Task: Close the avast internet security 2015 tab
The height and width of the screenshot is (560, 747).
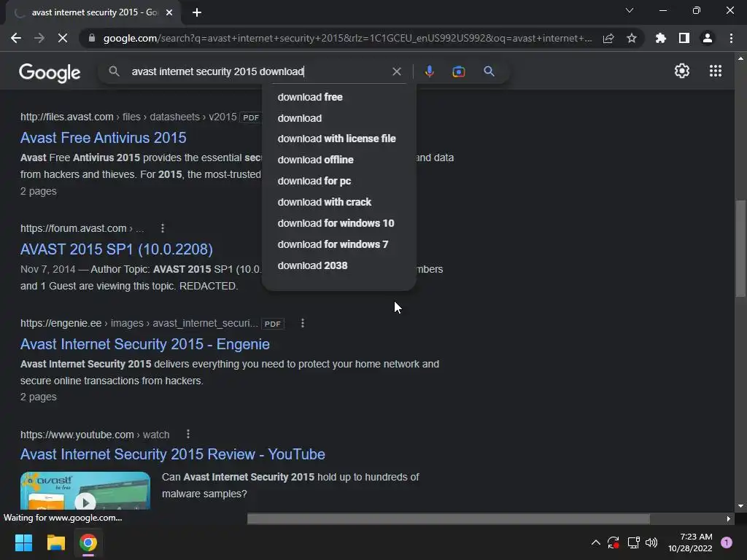Action: (169, 12)
